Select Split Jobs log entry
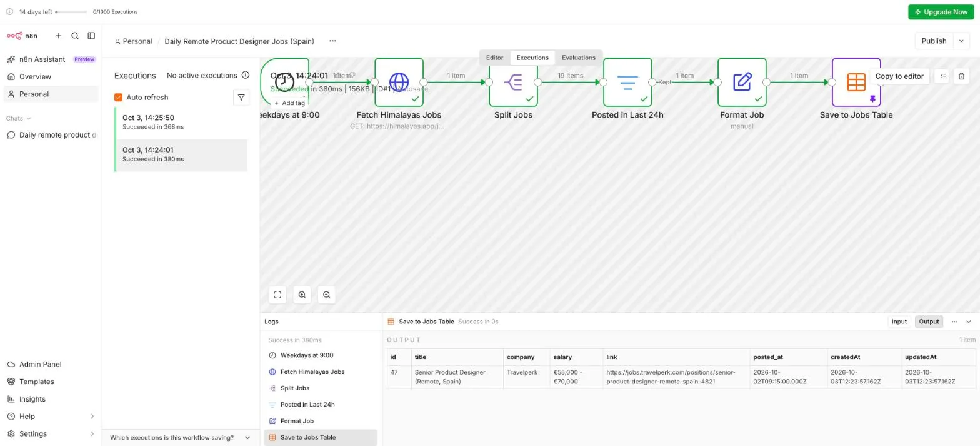 click(x=321, y=388)
